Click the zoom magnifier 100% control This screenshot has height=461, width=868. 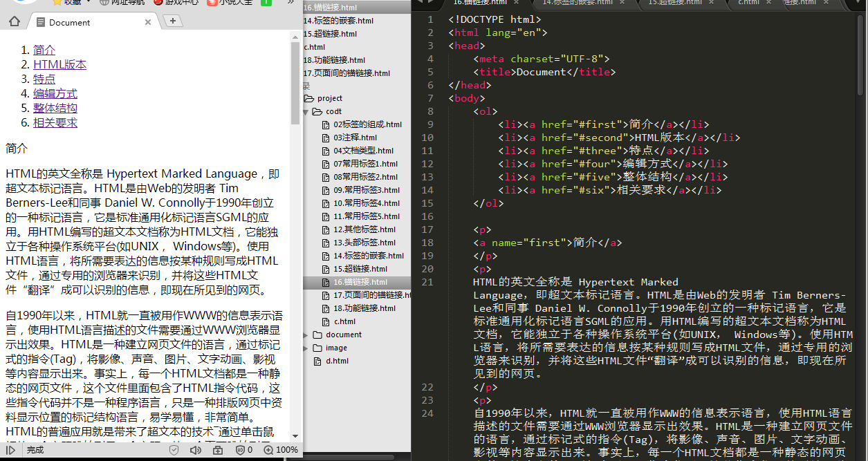(280, 450)
